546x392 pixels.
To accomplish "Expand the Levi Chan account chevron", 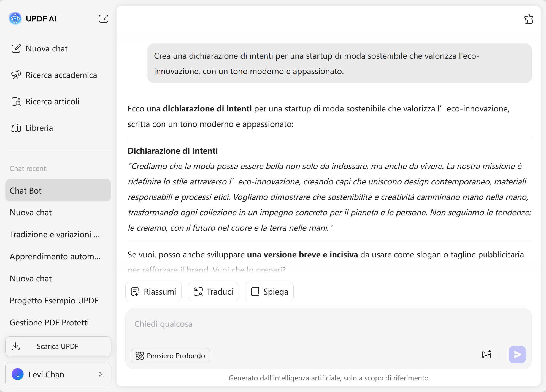I will pyautogui.click(x=100, y=374).
